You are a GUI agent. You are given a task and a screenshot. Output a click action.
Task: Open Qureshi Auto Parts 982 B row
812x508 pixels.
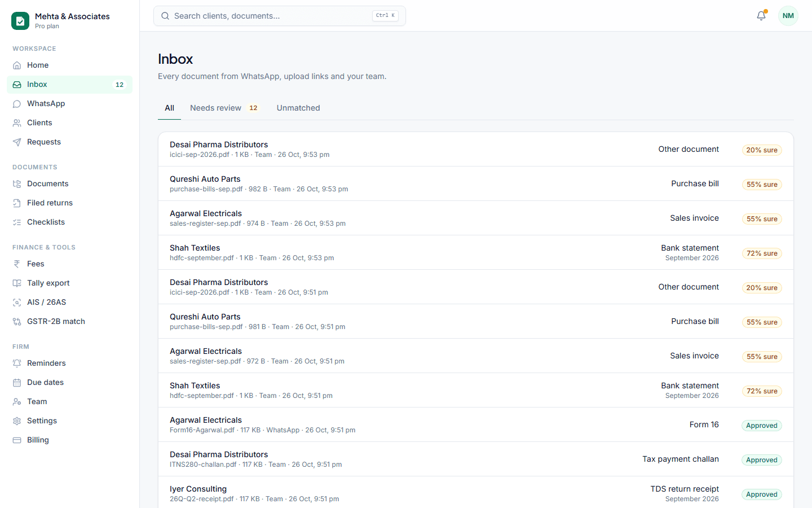[x=476, y=183]
